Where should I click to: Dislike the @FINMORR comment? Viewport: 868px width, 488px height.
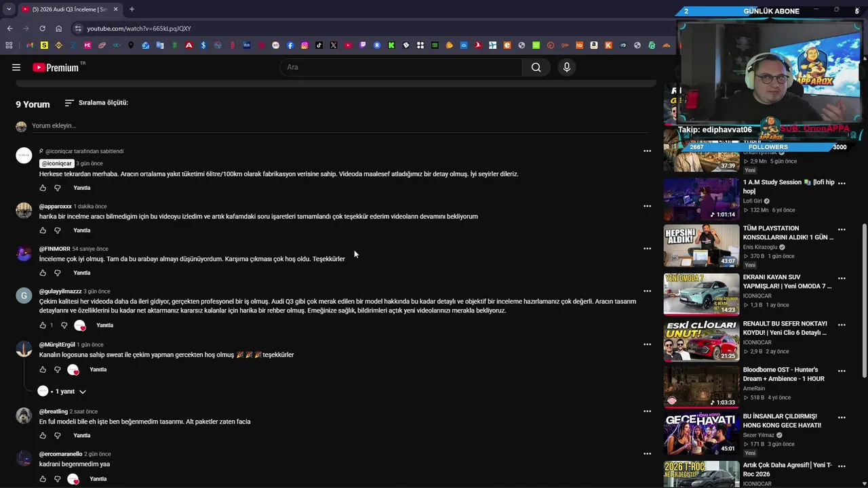click(x=57, y=273)
